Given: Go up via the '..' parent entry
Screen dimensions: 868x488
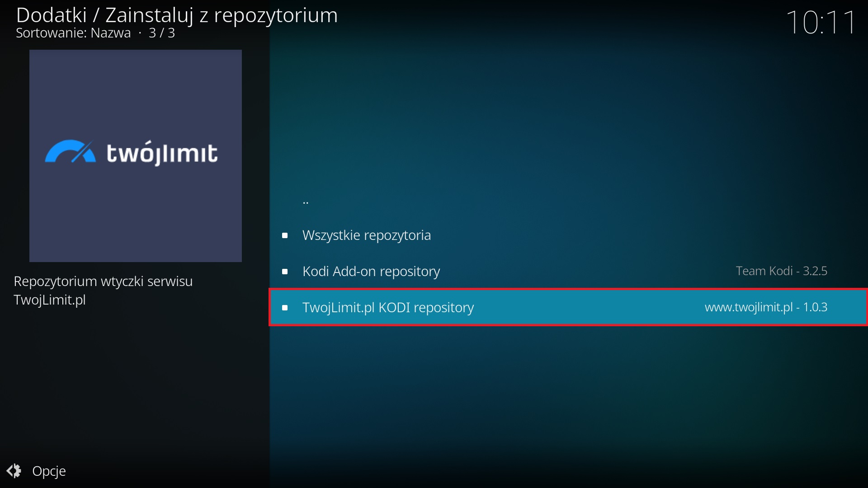Looking at the screenshot, I should click(568, 199).
